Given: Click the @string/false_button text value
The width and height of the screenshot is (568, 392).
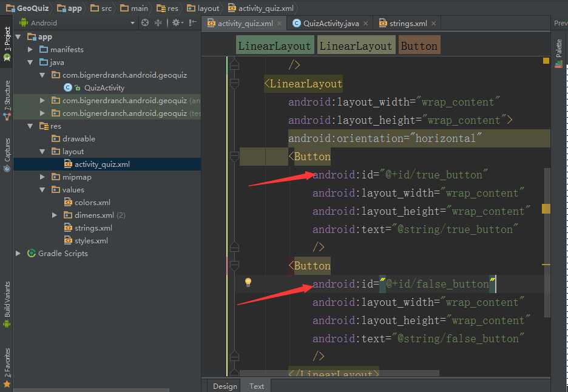Looking at the screenshot, I should point(458,339).
